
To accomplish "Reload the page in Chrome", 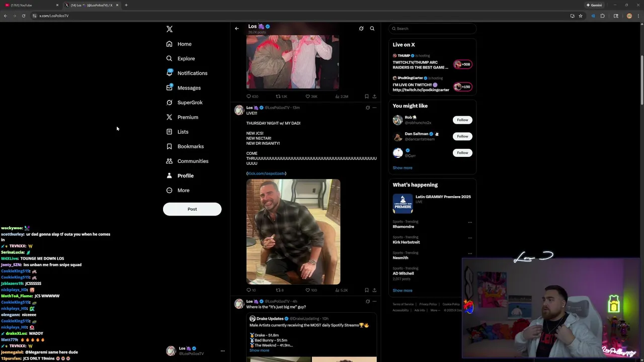I will click(23, 16).
